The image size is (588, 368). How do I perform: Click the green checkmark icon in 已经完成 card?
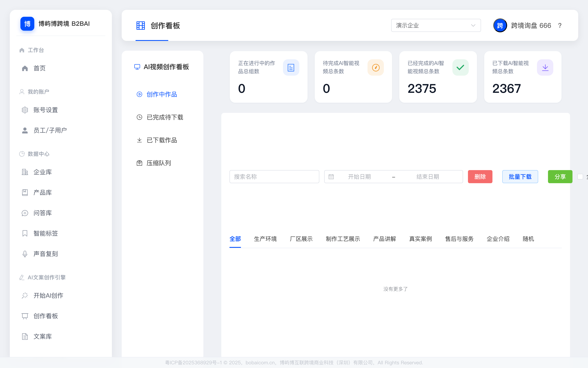pos(460,67)
